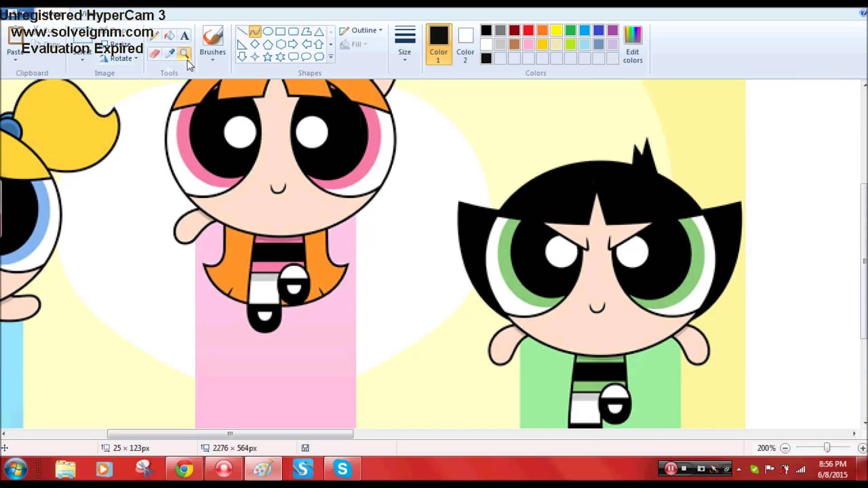This screenshot has width=868, height=488.
Task: Zoom out with the minus button
Action: (x=785, y=448)
